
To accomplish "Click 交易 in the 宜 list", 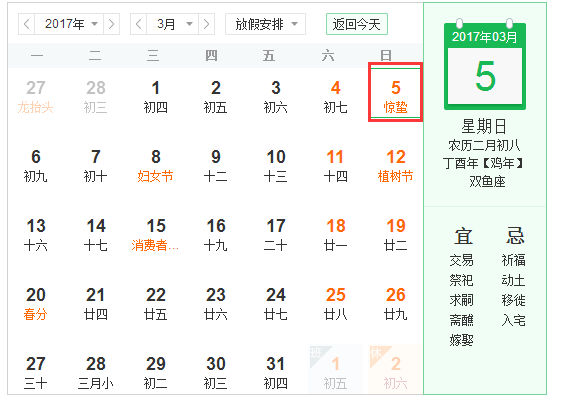I will (x=462, y=260).
